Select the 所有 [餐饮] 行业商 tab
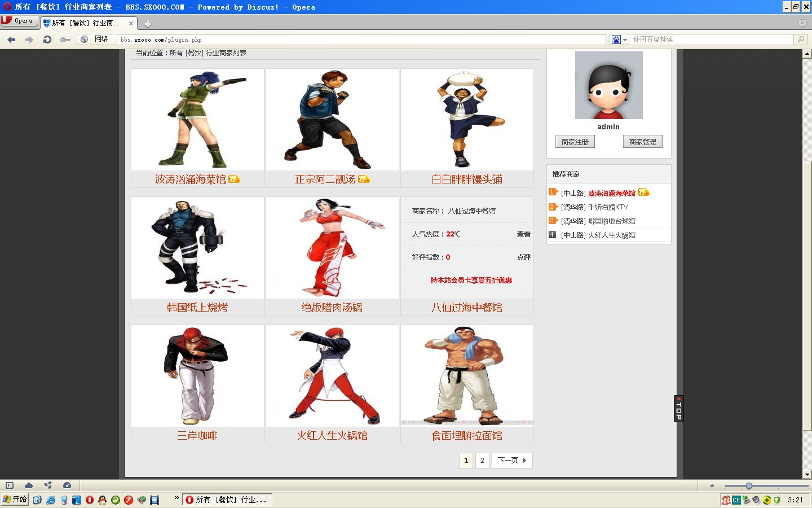 (x=89, y=23)
